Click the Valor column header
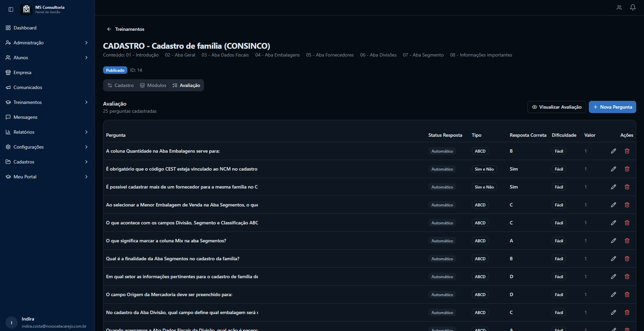644x331 pixels. [590, 135]
